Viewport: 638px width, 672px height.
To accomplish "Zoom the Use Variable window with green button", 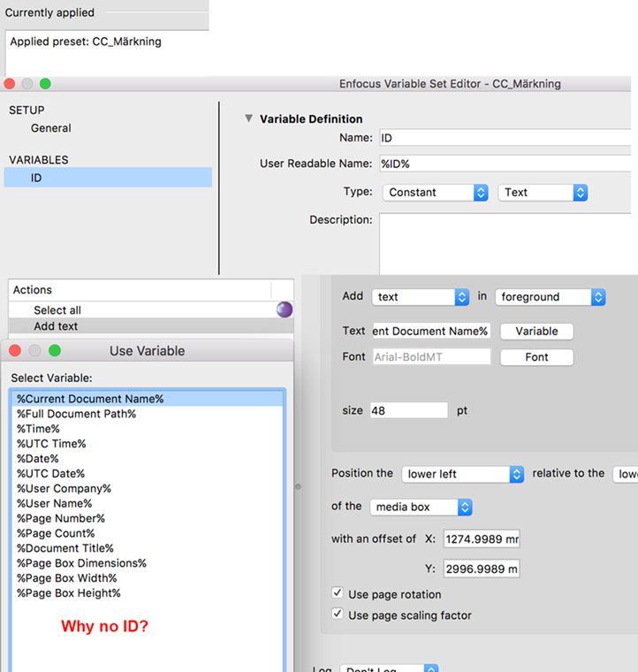I will point(55,350).
